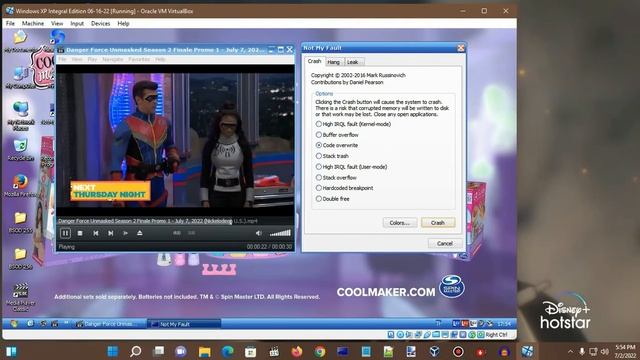
Task: Open Task View on the Windows 11 taskbar
Action: point(158,351)
